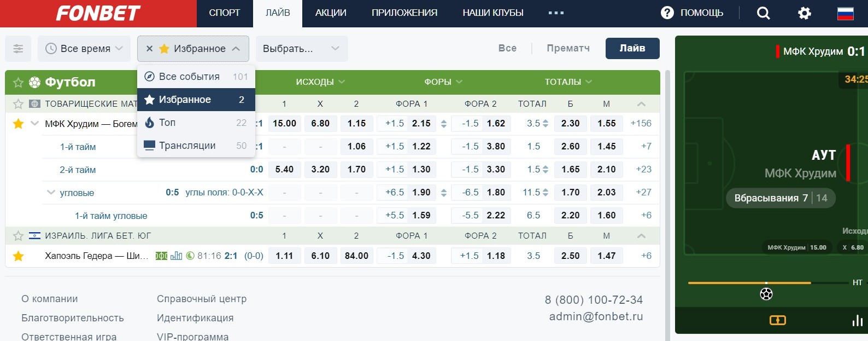Toggle favorite star for Товарищеские матчи league

18,103
